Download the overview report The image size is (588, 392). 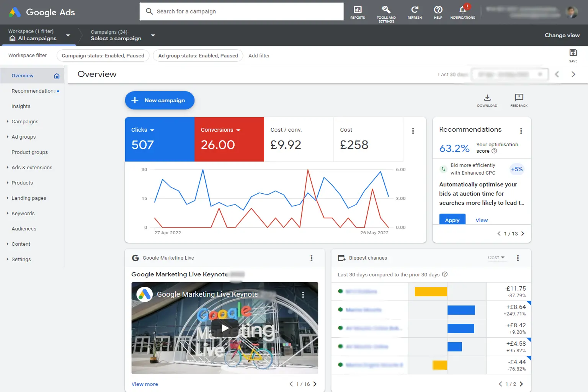pos(487,100)
